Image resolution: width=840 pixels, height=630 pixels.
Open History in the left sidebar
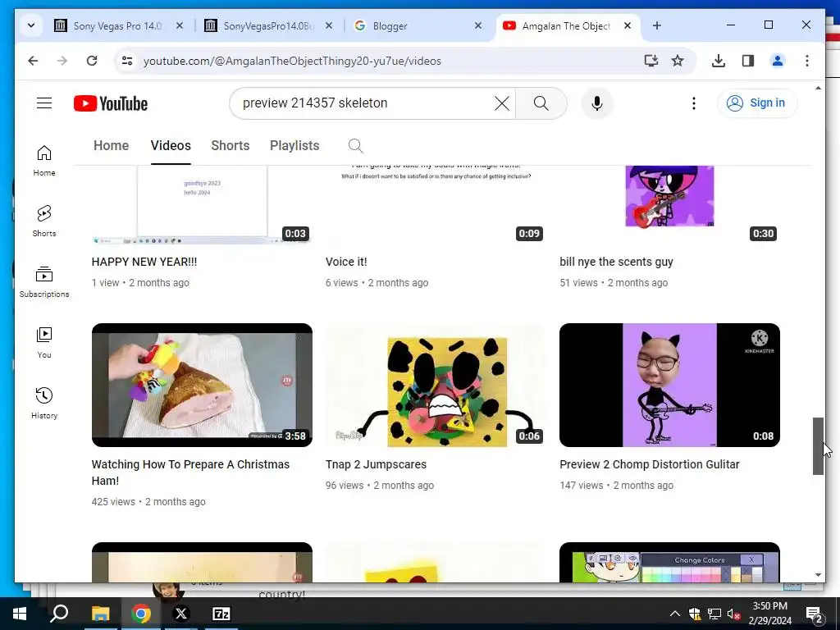click(x=44, y=403)
